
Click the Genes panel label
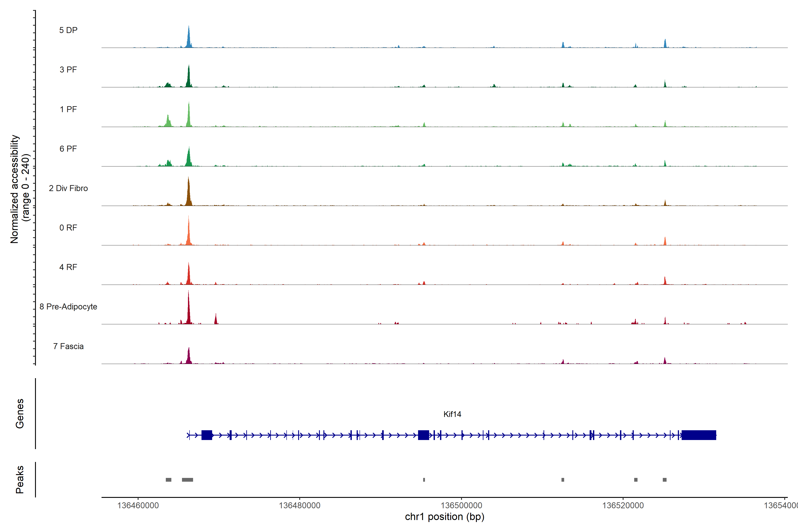point(20,414)
